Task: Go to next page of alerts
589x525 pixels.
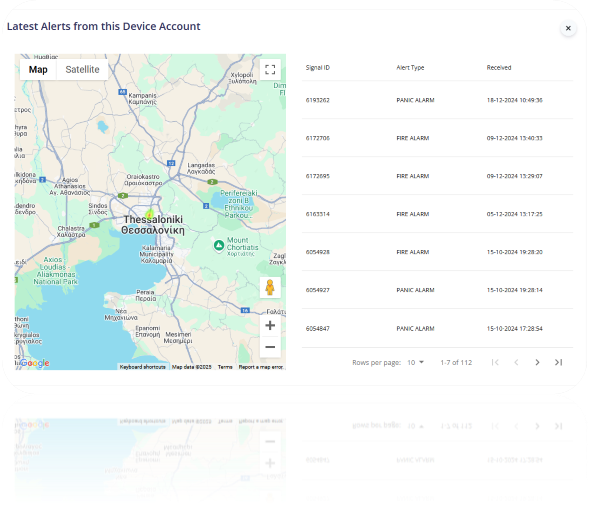Action: tap(537, 362)
